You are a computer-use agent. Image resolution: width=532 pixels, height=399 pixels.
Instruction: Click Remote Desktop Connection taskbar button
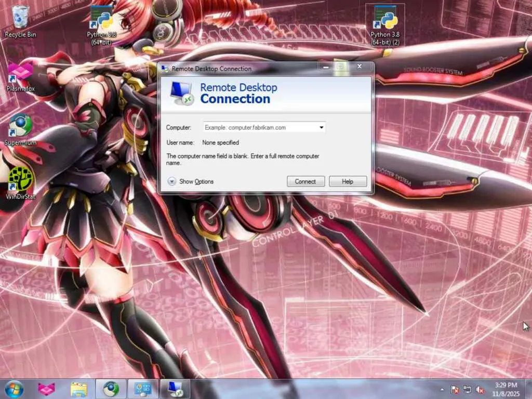click(x=175, y=389)
